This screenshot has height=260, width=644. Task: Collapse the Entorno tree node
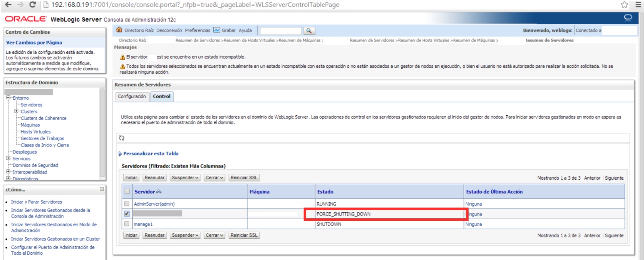click(8, 98)
